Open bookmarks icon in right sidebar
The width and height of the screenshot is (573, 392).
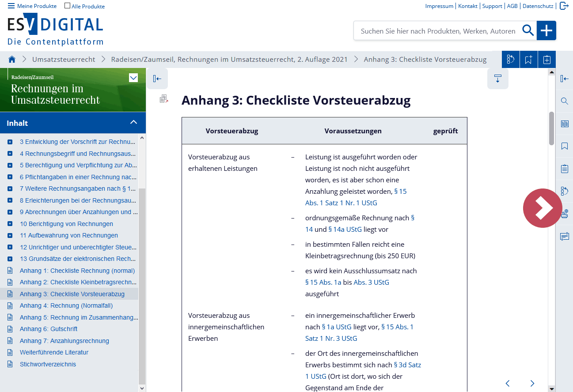tap(564, 146)
